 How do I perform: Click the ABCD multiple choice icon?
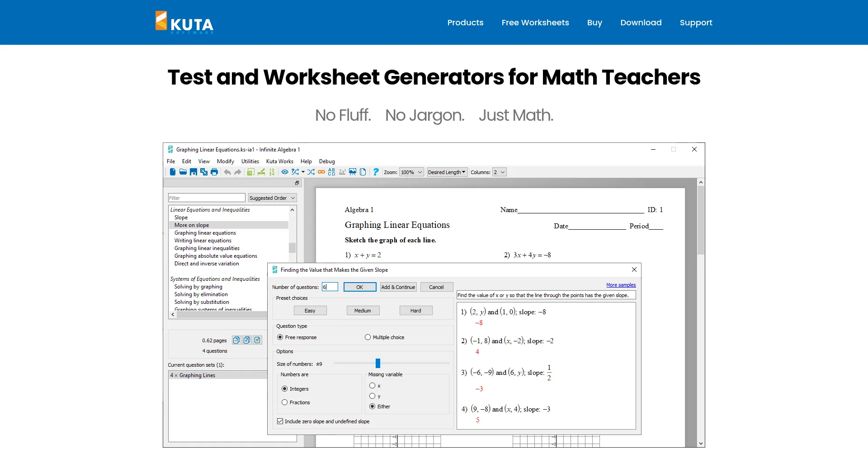click(331, 172)
